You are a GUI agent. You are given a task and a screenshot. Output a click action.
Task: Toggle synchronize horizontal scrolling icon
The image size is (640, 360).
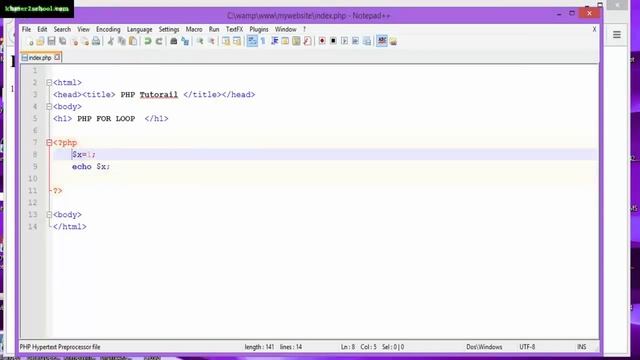click(237, 41)
